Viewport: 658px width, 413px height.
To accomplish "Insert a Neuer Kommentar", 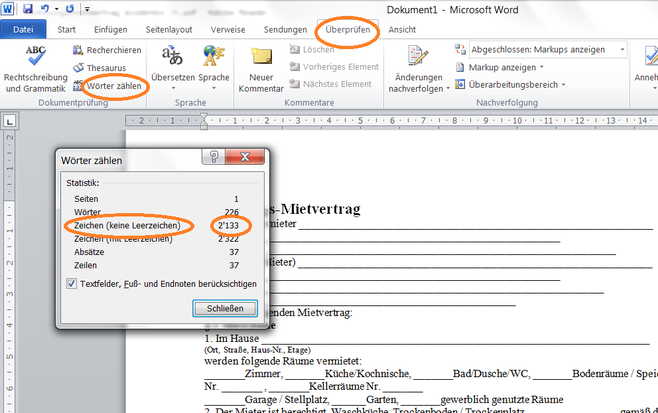I will (x=261, y=69).
